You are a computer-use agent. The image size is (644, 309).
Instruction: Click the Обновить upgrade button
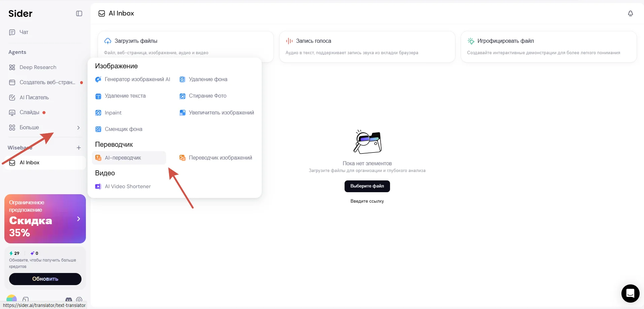point(45,279)
